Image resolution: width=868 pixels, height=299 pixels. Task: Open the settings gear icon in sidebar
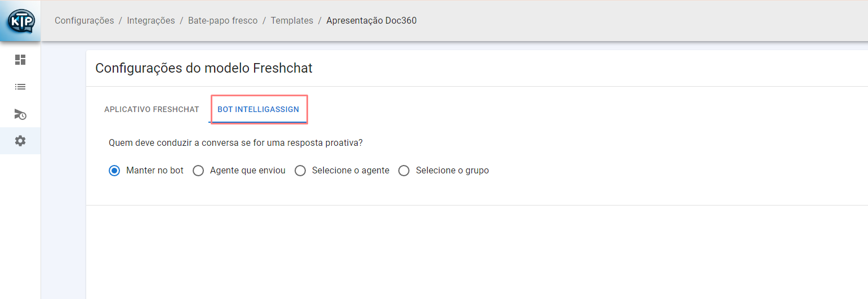pyautogui.click(x=20, y=141)
